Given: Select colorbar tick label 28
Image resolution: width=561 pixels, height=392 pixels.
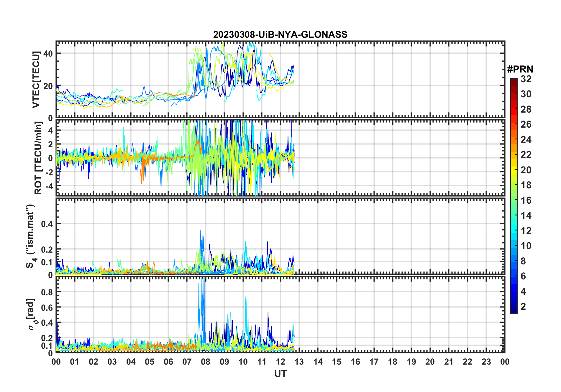Looking at the screenshot, I should tap(526, 109).
